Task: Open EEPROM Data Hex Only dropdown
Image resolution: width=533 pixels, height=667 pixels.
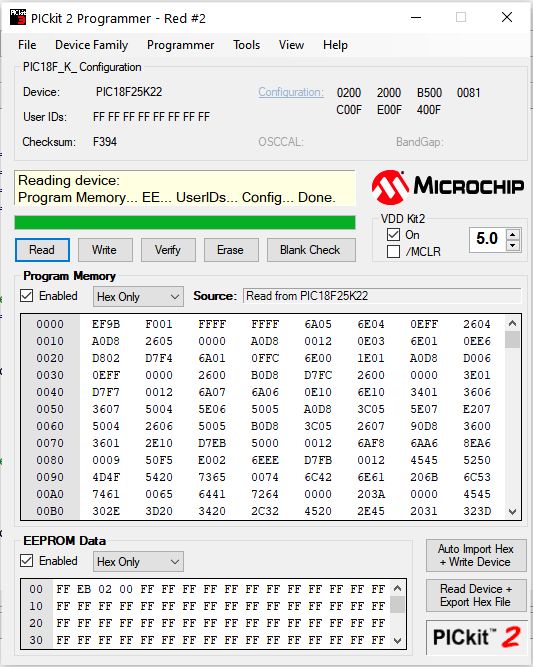Action: (x=138, y=562)
